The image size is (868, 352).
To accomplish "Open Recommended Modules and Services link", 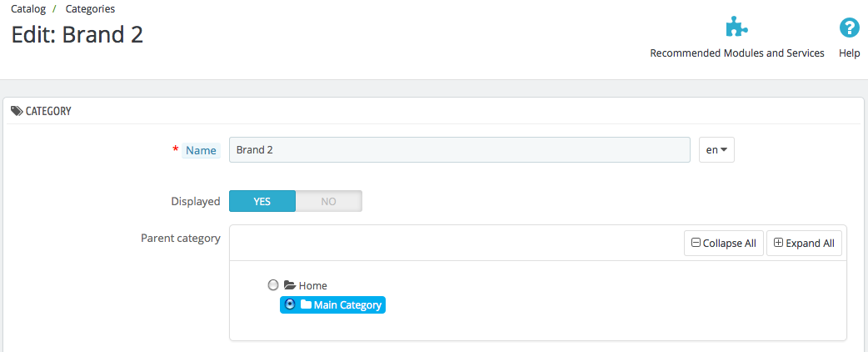I will 737,53.
